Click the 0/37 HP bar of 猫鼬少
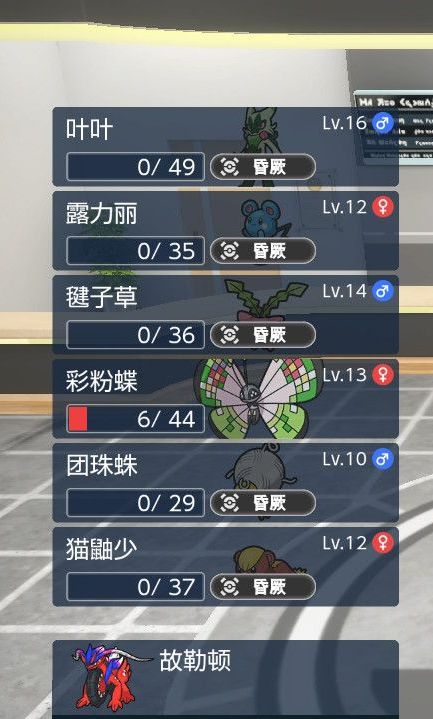The height and width of the screenshot is (719, 433). 135,587
